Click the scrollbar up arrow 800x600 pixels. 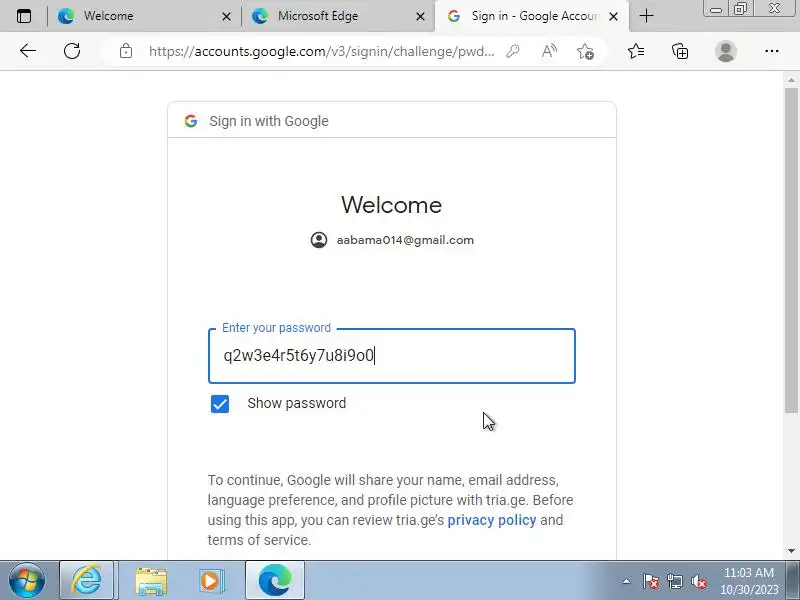[x=791, y=80]
